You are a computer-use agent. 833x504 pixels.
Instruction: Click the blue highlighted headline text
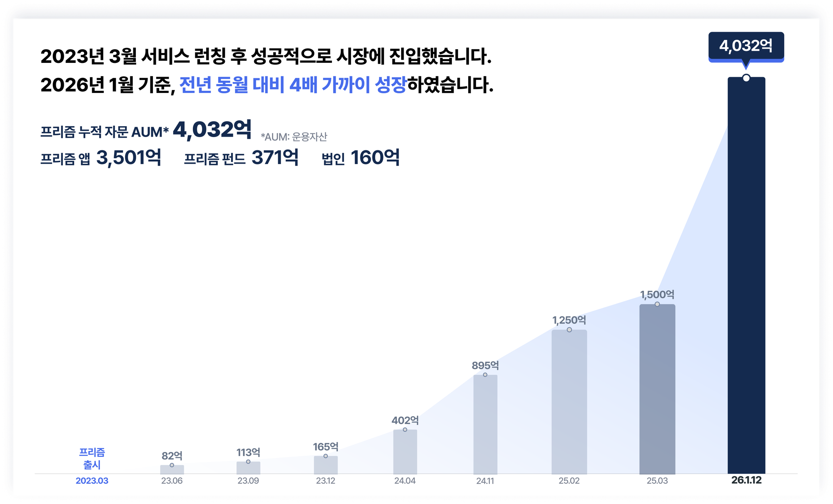point(292,85)
